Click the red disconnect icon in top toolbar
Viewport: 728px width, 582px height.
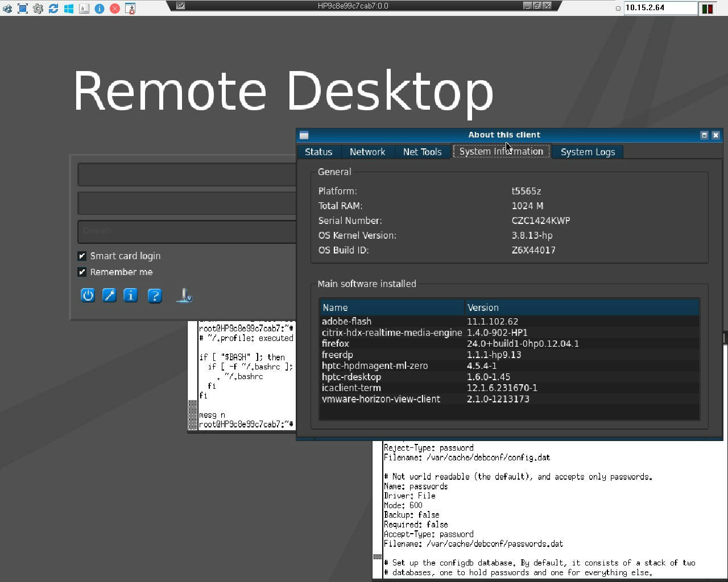tap(115, 9)
